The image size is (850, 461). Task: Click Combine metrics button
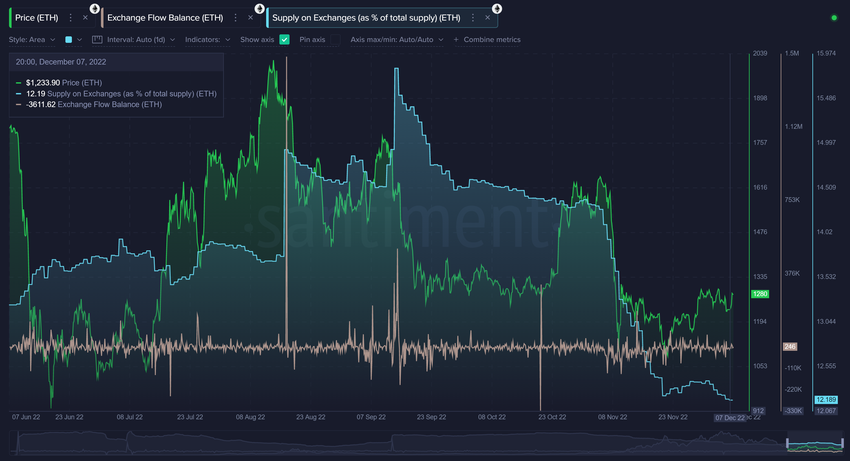[x=487, y=40]
